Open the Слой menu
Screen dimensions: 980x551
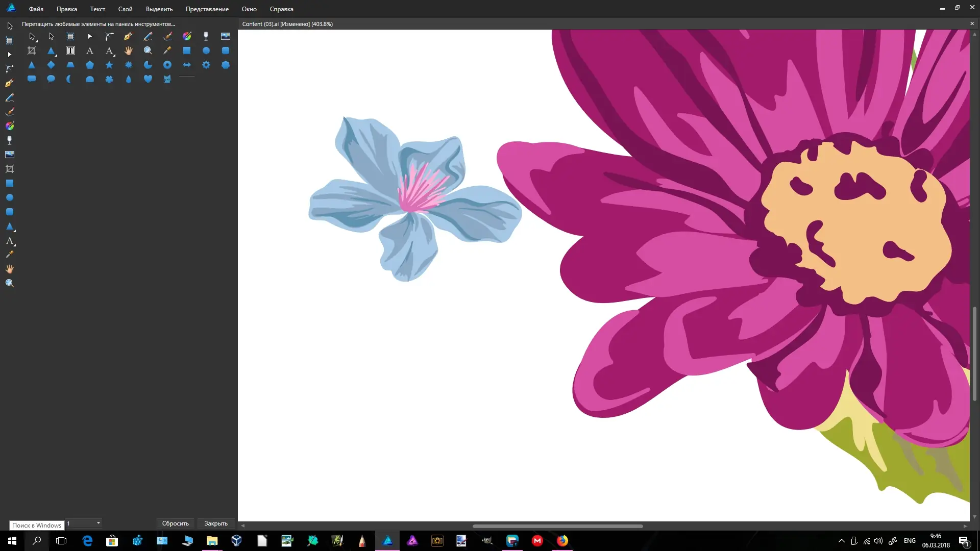coord(125,9)
